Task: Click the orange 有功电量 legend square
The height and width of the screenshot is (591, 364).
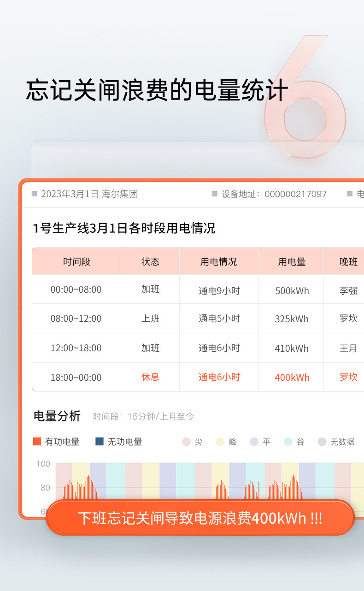Action: [37, 441]
